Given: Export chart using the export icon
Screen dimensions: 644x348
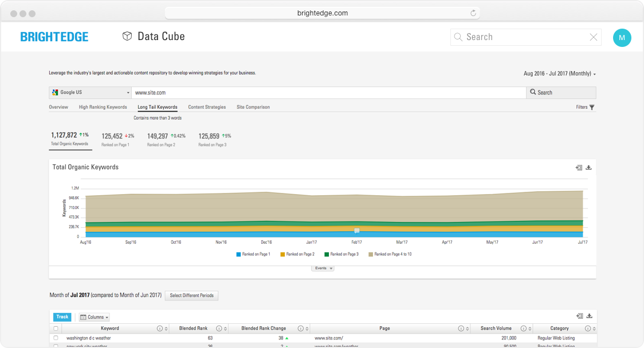Looking at the screenshot, I should coord(579,168).
